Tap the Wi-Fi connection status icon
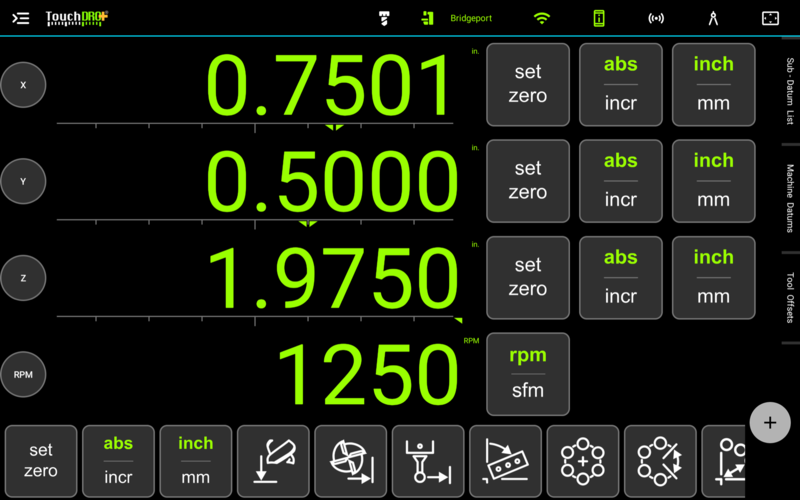The width and height of the screenshot is (800, 500). [x=542, y=18]
